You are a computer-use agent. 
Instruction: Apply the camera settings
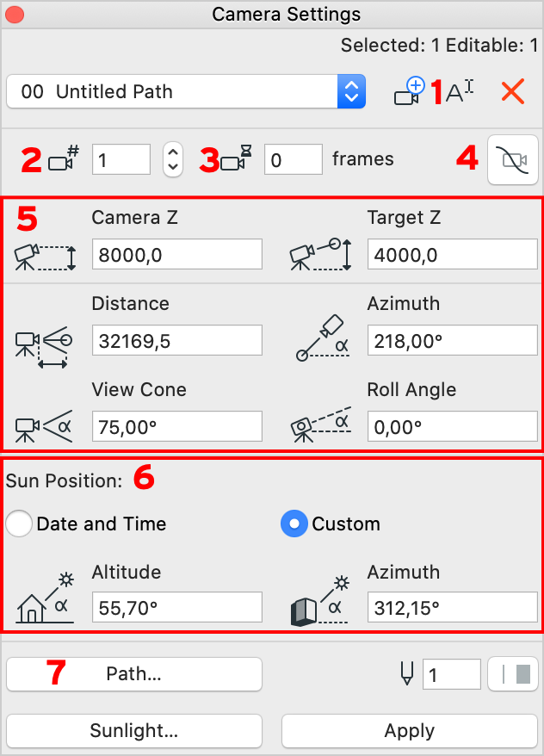point(410,731)
